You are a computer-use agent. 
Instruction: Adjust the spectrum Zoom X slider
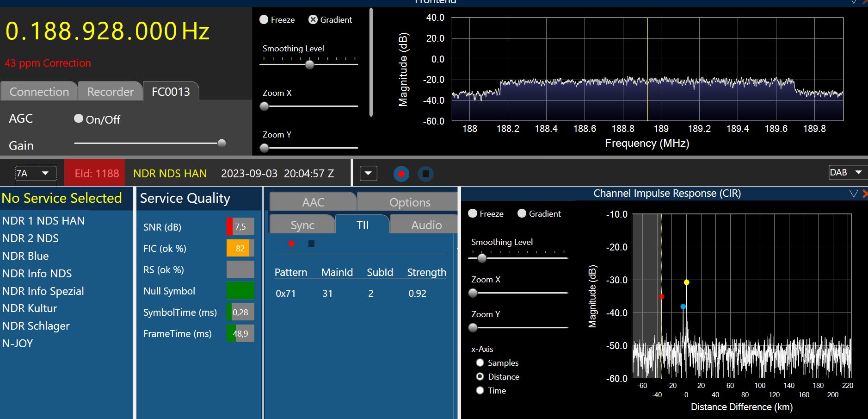click(x=265, y=106)
